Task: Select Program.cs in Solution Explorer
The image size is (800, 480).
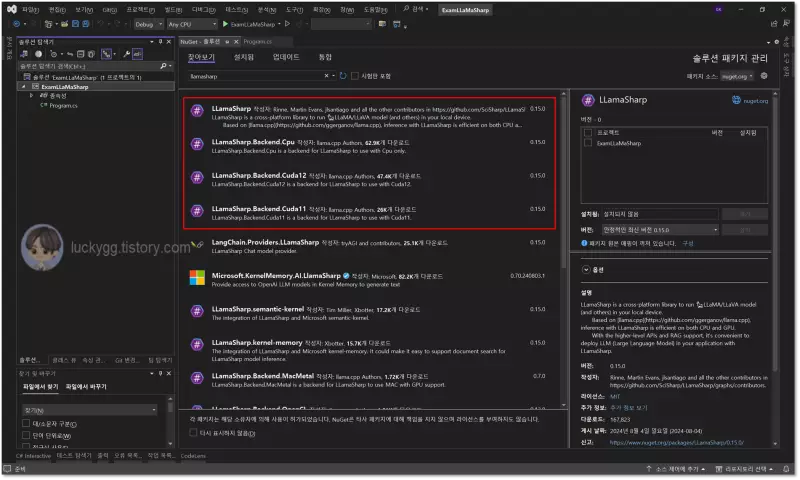Action: click(x=63, y=106)
